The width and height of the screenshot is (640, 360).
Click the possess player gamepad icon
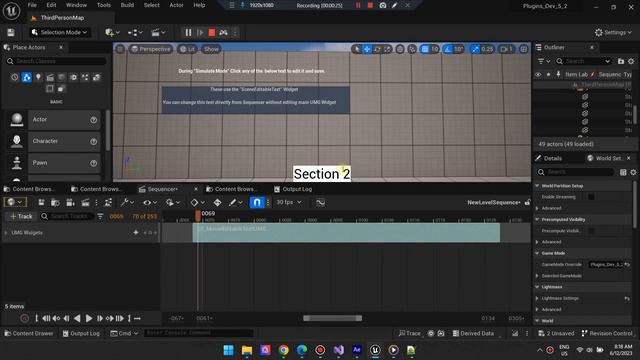coord(223,32)
